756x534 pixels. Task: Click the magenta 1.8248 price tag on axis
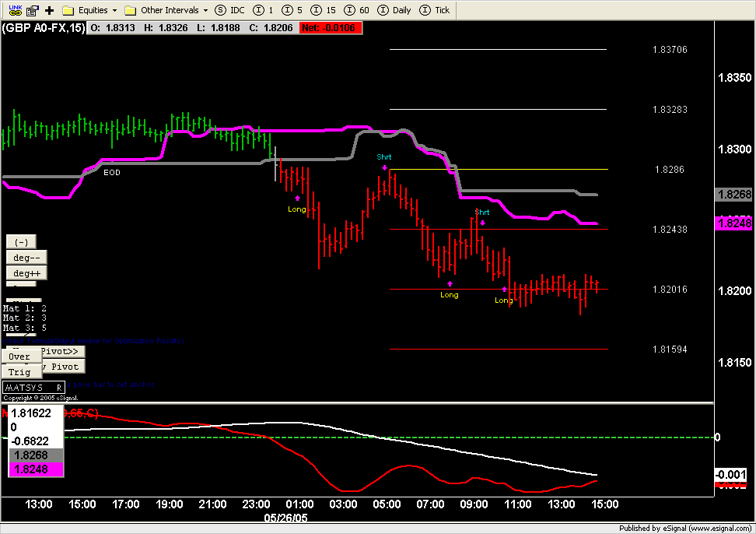click(735, 223)
